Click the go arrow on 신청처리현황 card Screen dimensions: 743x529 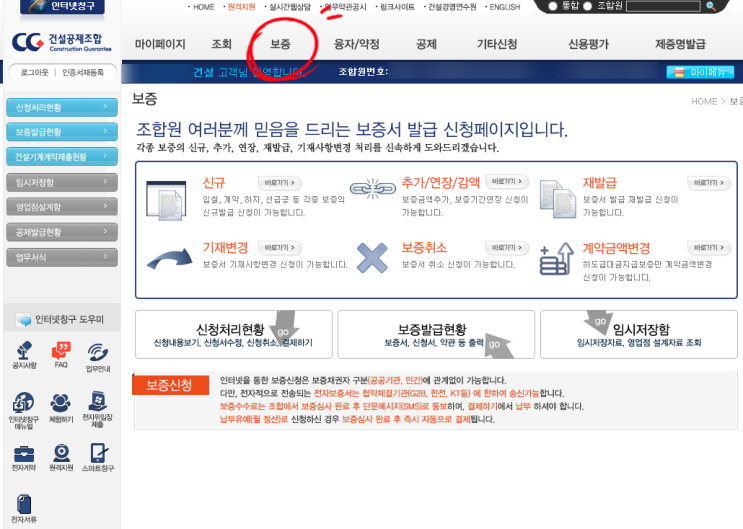pos(283,328)
